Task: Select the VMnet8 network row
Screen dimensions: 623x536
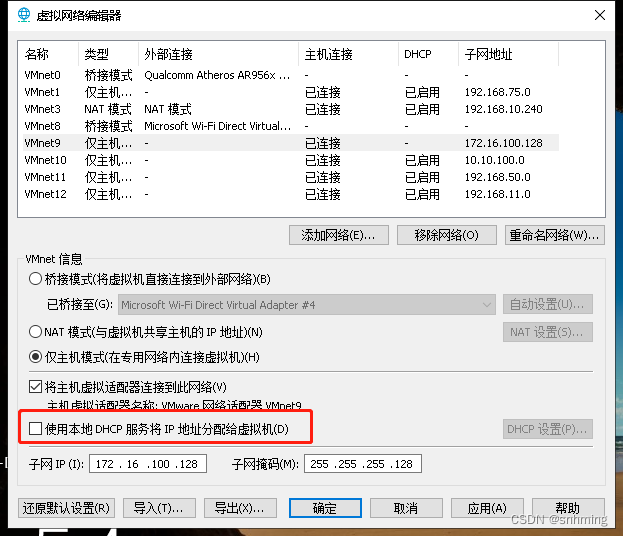Action: tap(42, 126)
